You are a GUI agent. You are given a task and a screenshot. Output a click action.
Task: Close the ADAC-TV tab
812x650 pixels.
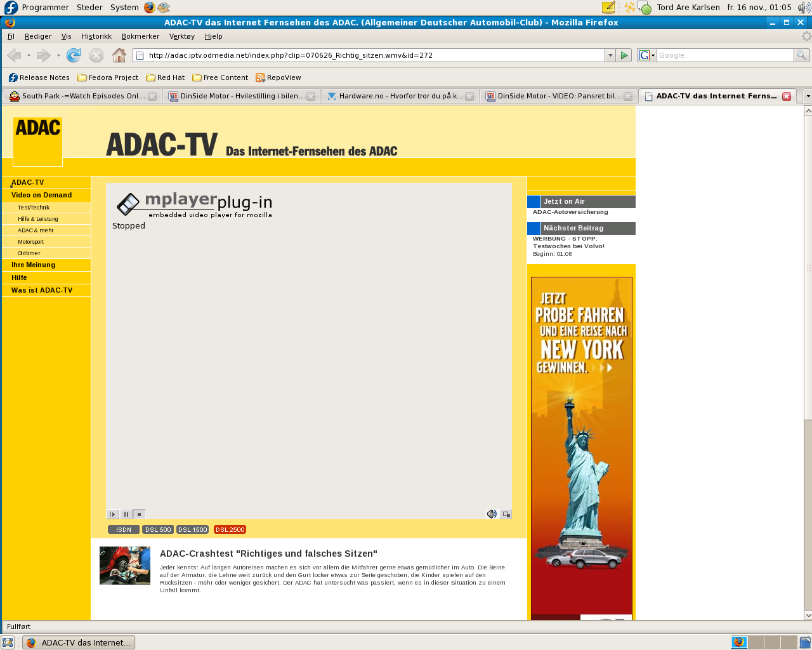(x=787, y=96)
